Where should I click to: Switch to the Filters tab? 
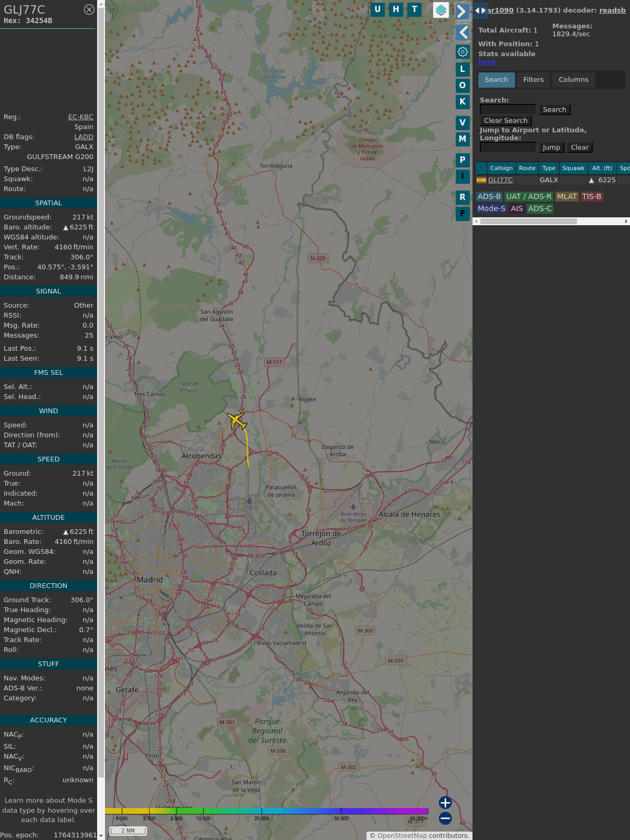click(x=533, y=80)
